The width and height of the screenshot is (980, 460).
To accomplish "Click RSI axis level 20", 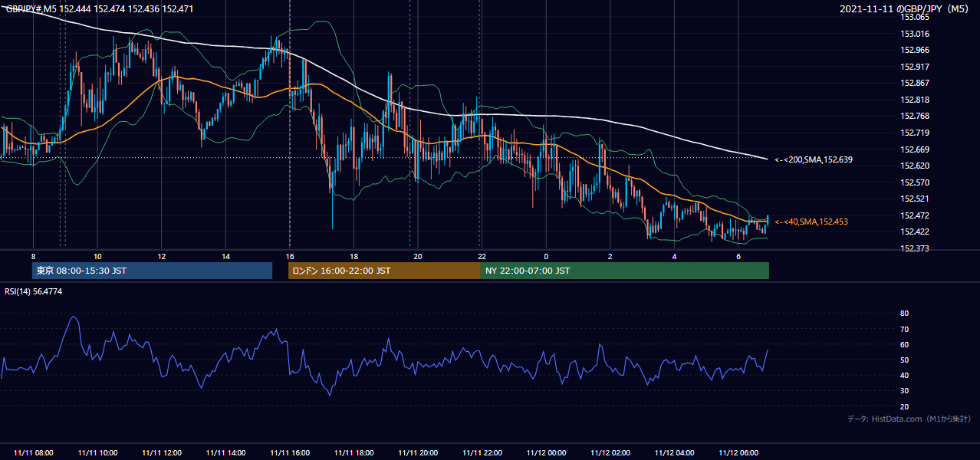I will pos(904,406).
